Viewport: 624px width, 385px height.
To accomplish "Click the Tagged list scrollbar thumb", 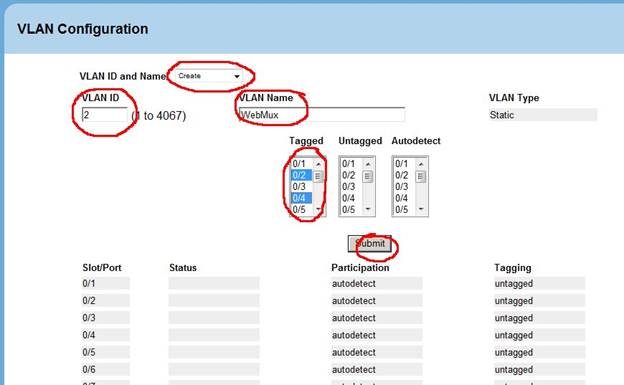I will (x=318, y=176).
